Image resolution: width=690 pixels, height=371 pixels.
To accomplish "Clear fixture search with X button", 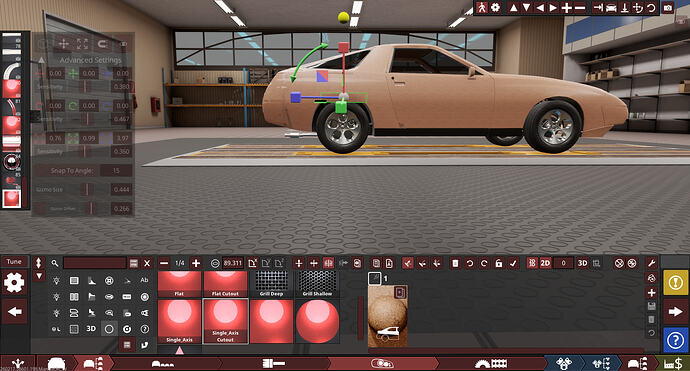I will 147,263.
